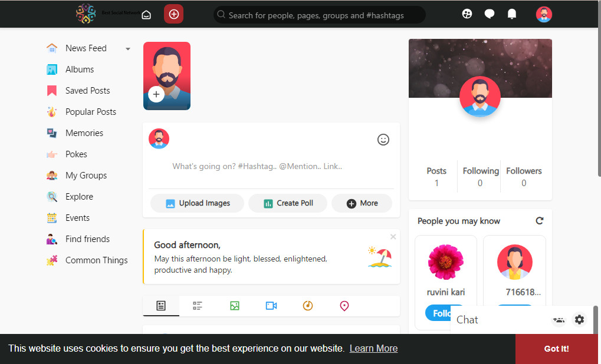Open Saved Posts in sidebar
Image resolution: width=601 pixels, height=364 pixels.
[x=88, y=91]
